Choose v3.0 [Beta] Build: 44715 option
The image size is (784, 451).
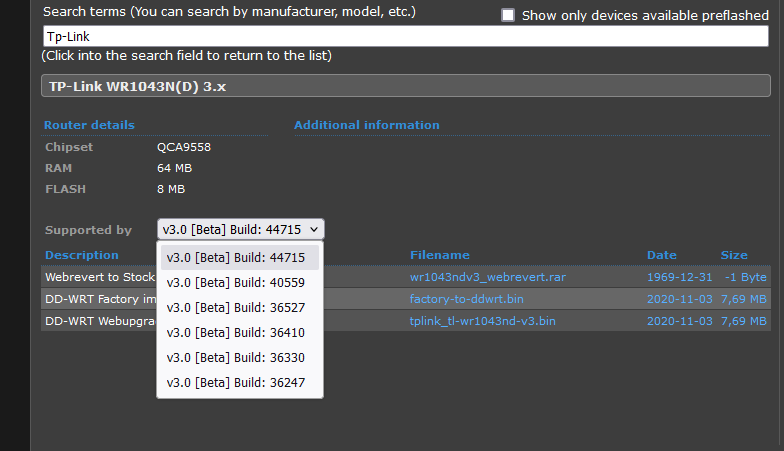240,258
